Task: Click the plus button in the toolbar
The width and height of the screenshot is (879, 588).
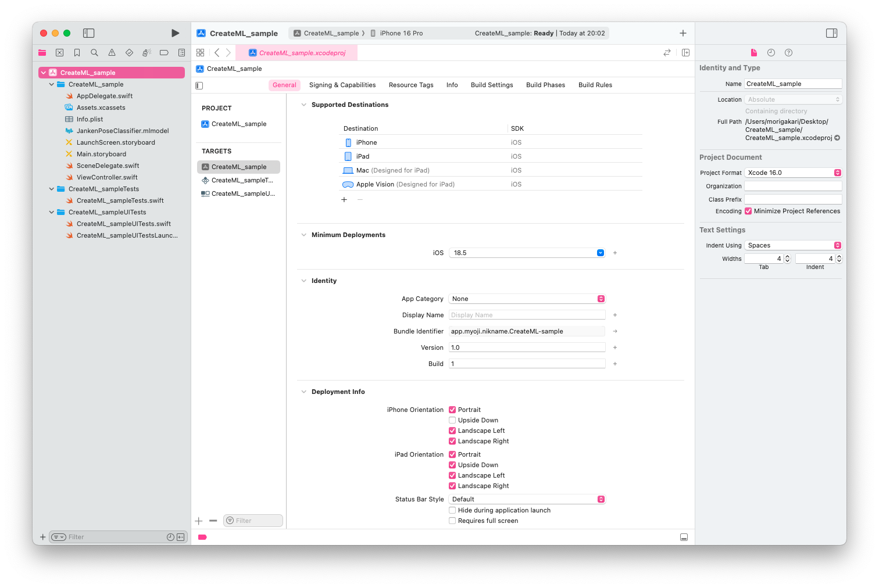Action: coord(683,33)
